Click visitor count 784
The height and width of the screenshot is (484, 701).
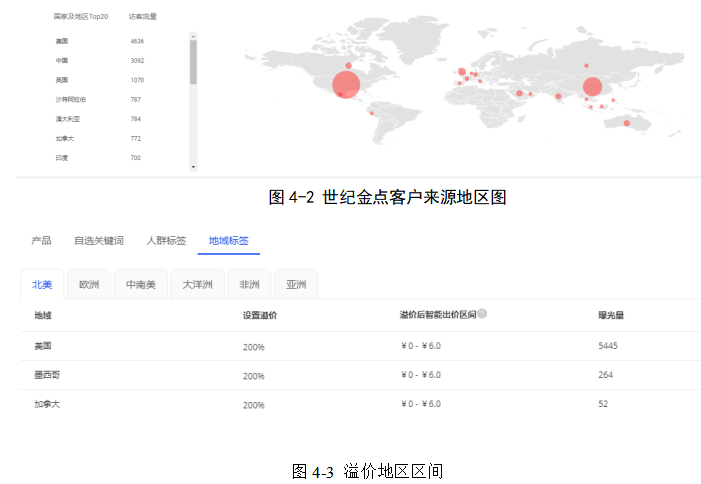click(135, 119)
